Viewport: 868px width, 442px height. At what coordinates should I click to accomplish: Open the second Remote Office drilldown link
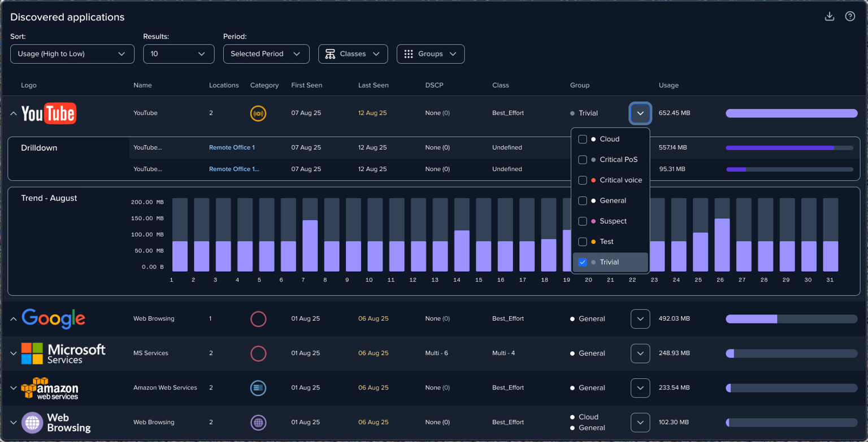(x=235, y=169)
